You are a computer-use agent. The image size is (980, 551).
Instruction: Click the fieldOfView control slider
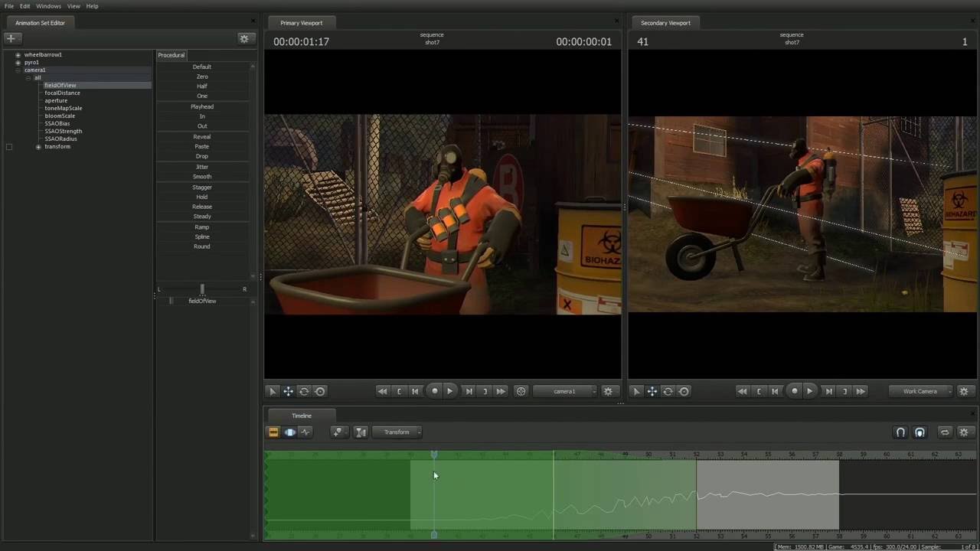[x=202, y=302]
